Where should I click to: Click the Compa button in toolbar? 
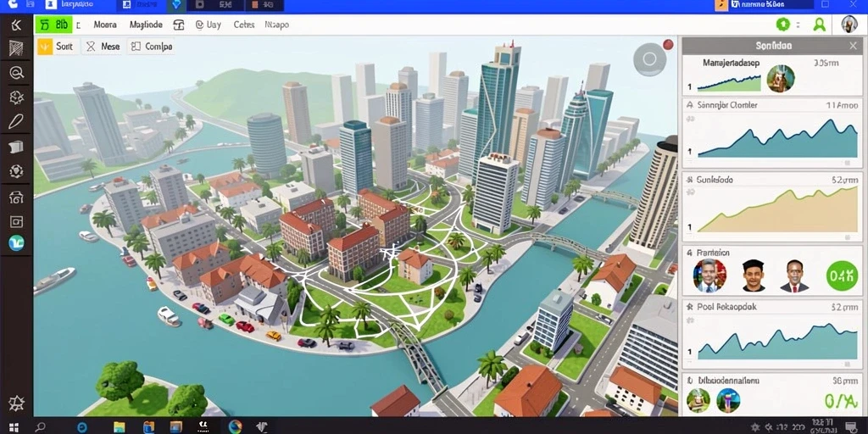(x=152, y=47)
